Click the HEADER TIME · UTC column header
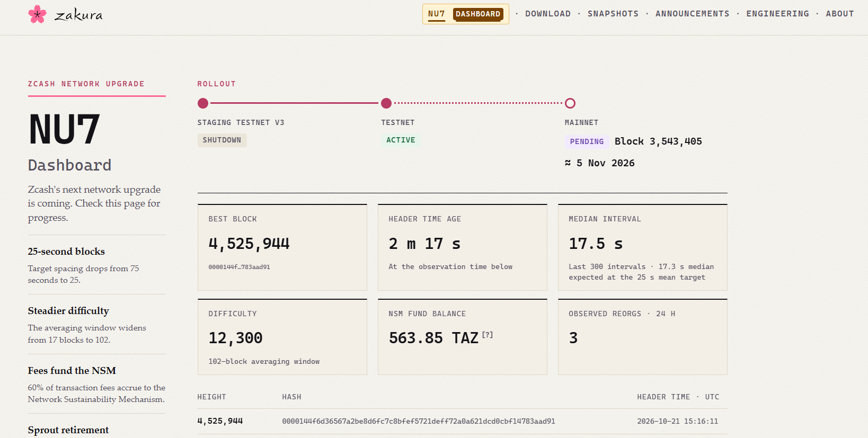This screenshot has width=868, height=438. pyautogui.click(x=678, y=397)
